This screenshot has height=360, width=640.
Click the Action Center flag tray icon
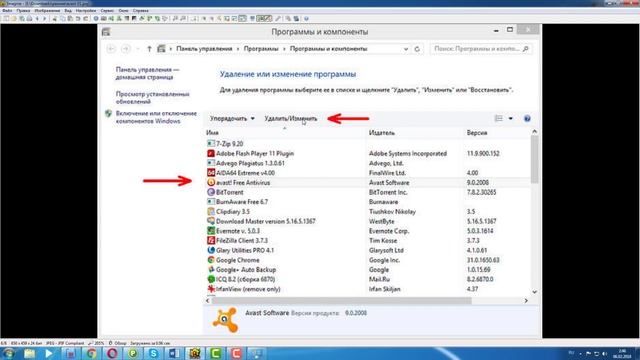pos(588,353)
